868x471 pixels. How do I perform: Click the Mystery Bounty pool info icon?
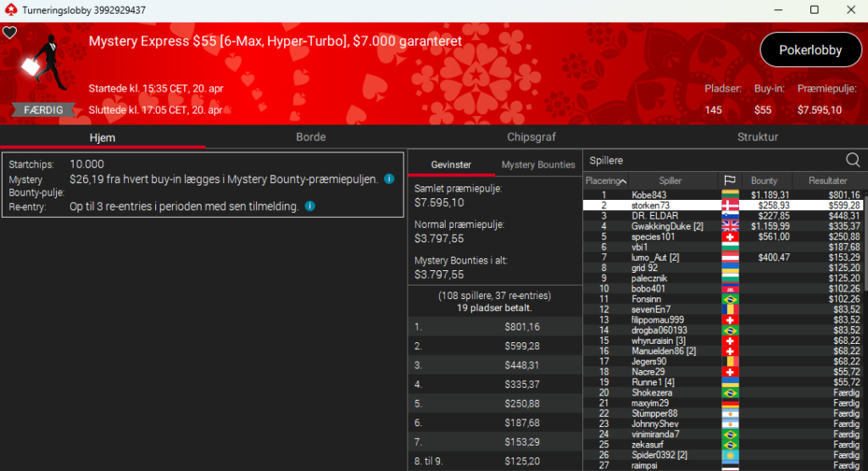(x=389, y=180)
